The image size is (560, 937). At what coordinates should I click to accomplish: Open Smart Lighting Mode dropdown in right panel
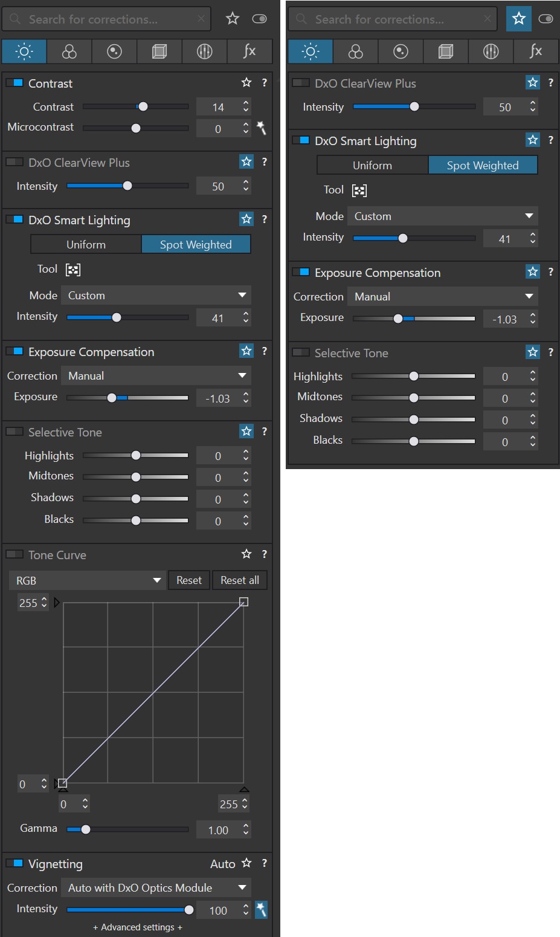tap(442, 216)
